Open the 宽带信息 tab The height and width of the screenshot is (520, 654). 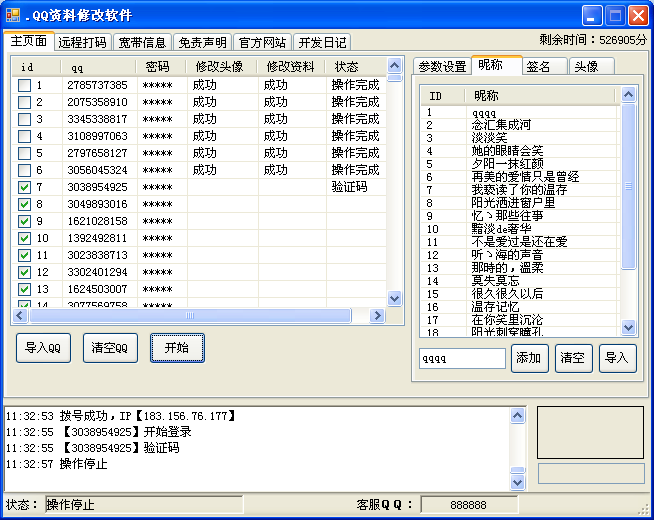(142, 43)
